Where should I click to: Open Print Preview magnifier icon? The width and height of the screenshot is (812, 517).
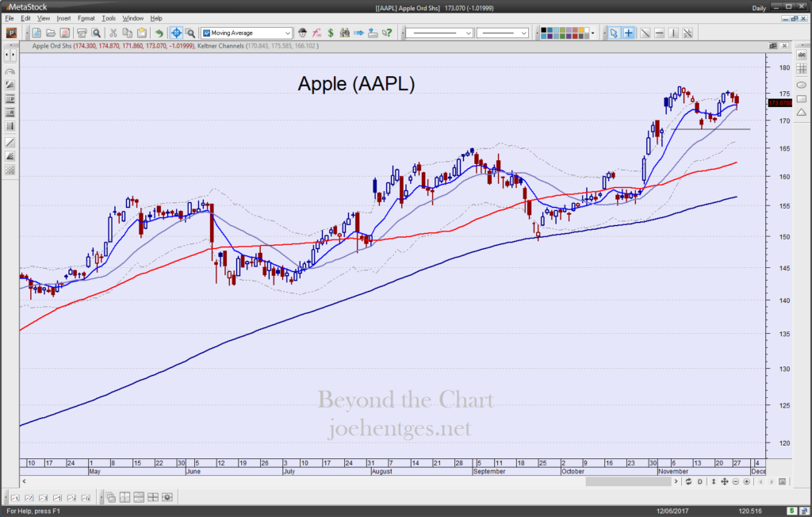[96, 33]
